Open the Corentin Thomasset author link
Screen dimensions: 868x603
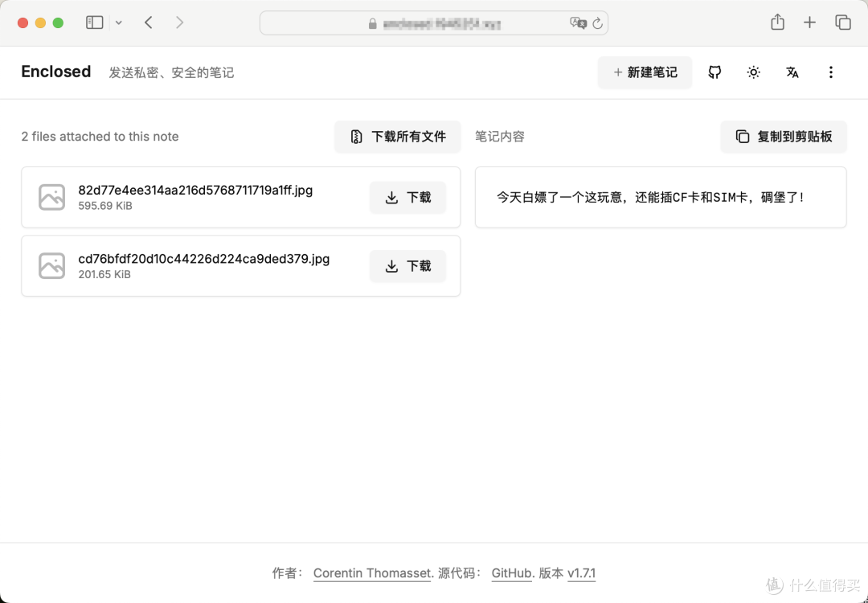[371, 573]
